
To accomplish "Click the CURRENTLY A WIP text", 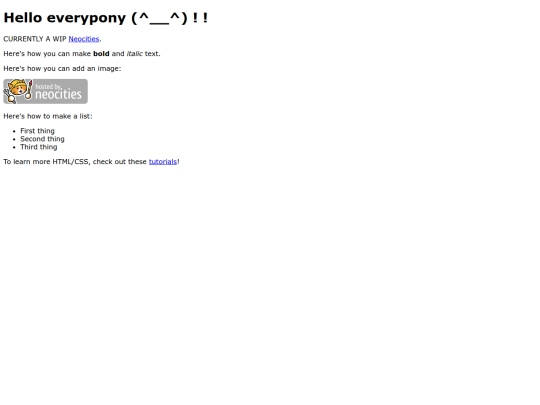I will (35, 39).
